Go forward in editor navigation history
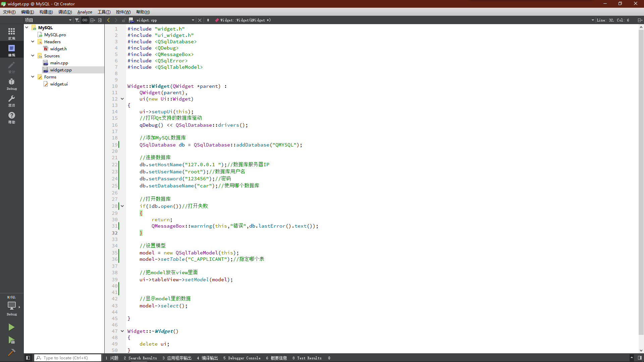Screen dimensions: 644x362 pyautogui.click(x=116, y=20)
